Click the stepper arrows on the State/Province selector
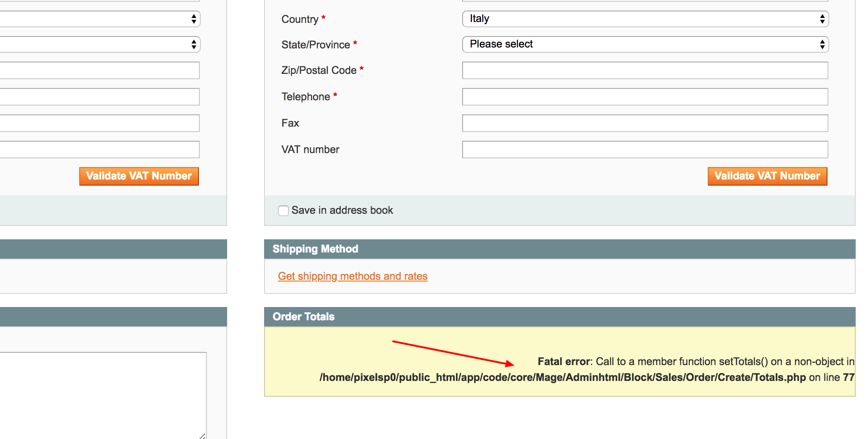The image size is (868, 439). [822, 44]
